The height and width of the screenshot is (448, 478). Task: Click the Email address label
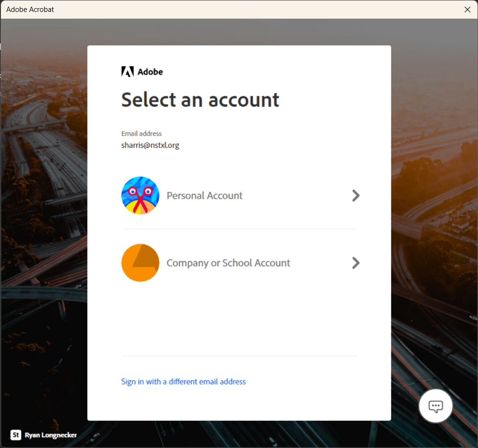click(142, 133)
